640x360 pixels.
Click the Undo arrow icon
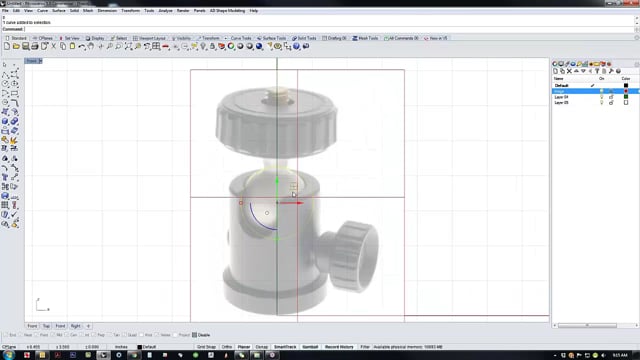click(x=82, y=47)
